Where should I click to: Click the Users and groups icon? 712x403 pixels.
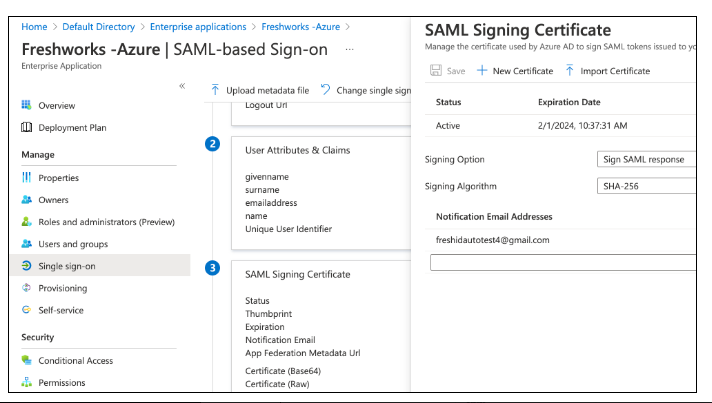point(26,244)
